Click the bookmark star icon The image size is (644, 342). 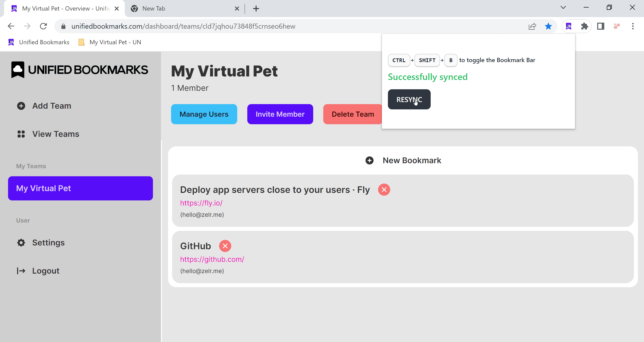pos(548,26)
